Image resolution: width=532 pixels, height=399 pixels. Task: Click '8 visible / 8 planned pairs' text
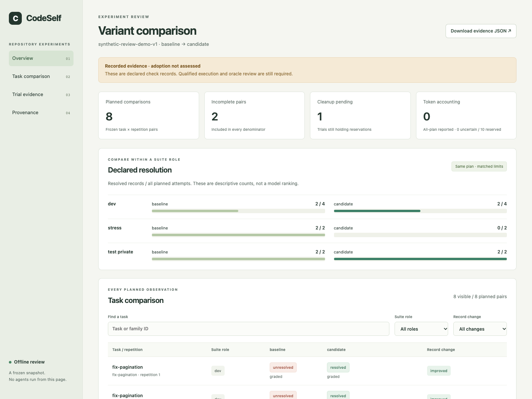[480, 297]
